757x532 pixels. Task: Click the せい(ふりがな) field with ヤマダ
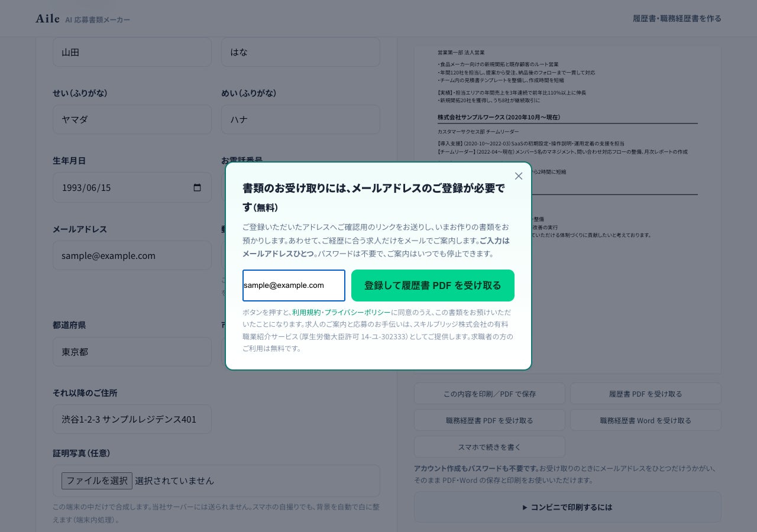pos(132,119)
